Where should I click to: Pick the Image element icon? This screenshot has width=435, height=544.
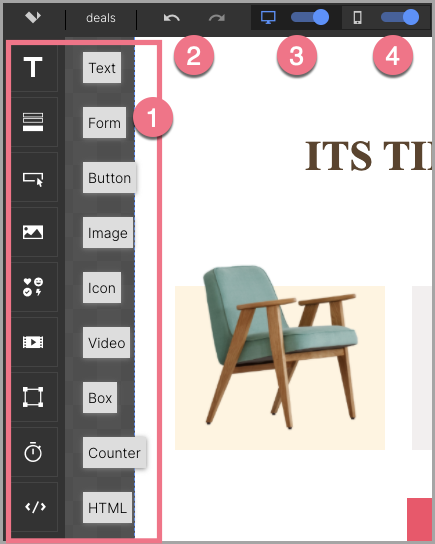(x=33, y=232)
